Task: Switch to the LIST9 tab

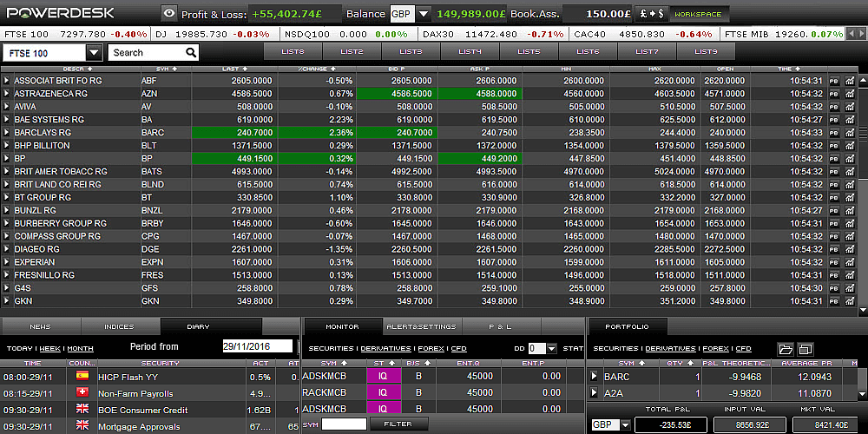Action: coord(706,51)
